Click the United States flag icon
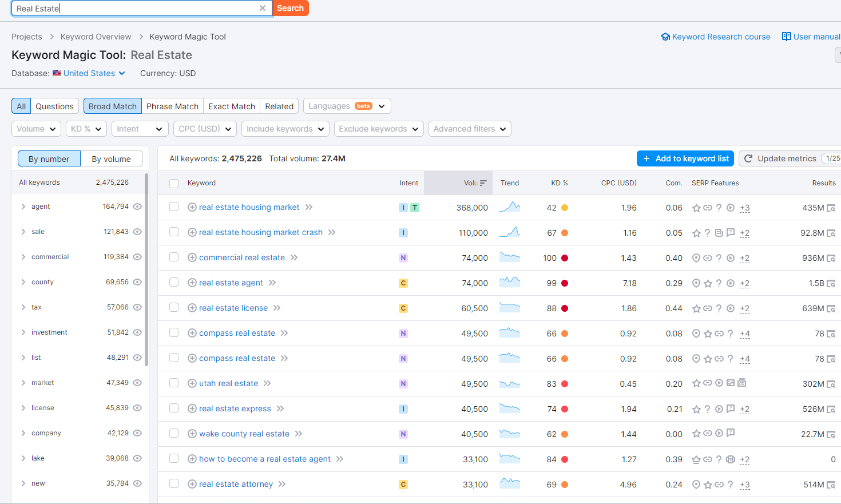This screenshot has width=841, height=504. [56, 73]
